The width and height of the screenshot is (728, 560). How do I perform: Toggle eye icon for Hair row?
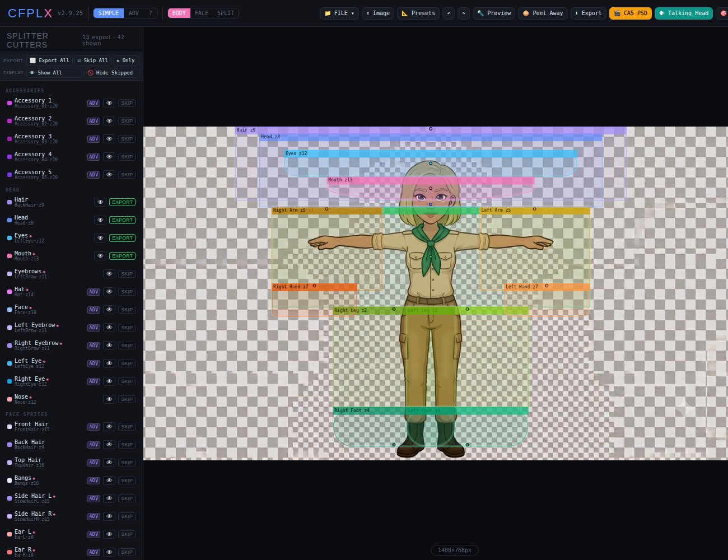pyautogui.click(x=100, y=202)
